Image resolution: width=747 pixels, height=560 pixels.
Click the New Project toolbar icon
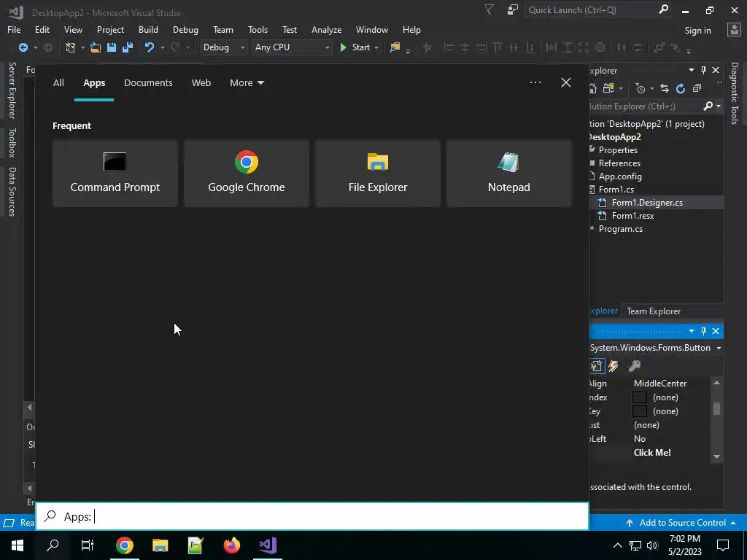[x=71, y=47]
